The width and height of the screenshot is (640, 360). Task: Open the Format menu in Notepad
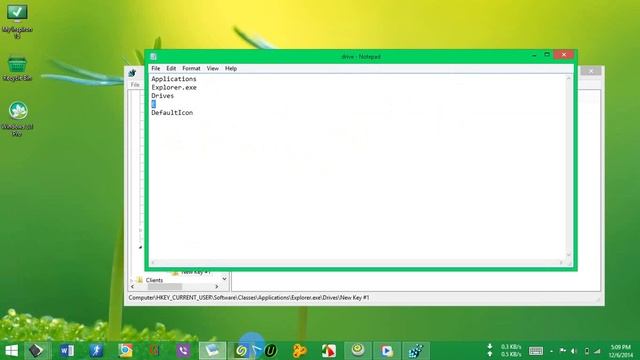pyautogui.click(x=191, y=69)
